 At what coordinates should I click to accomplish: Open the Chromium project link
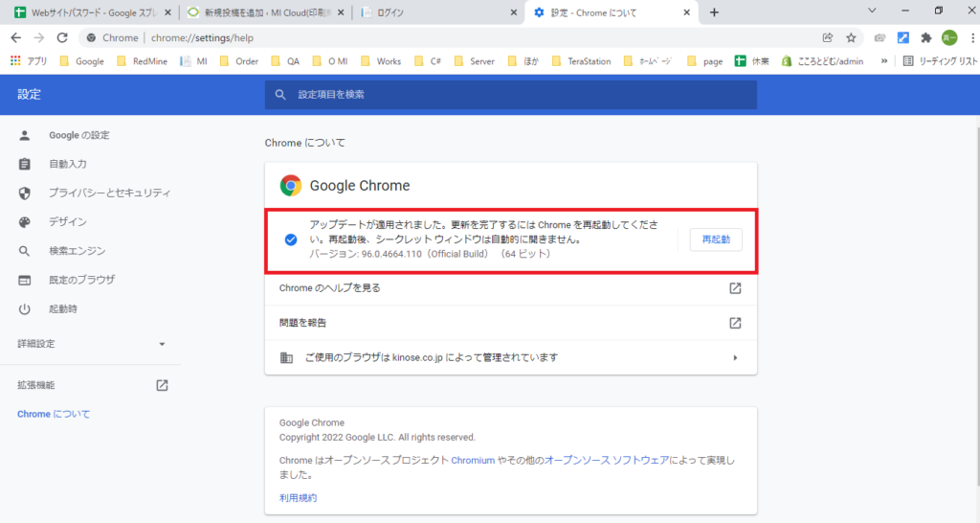click(x=473, y=461)
